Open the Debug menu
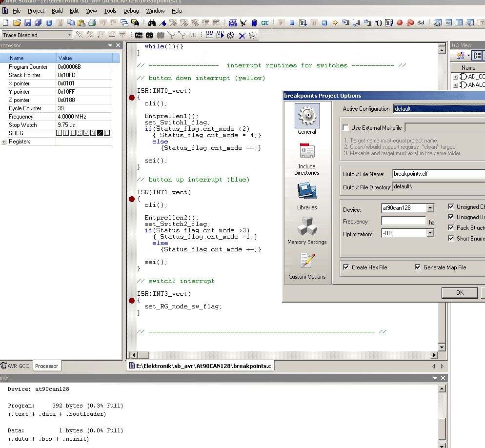The height and width of the screenshot is (448, 485). tap(131, 11)
